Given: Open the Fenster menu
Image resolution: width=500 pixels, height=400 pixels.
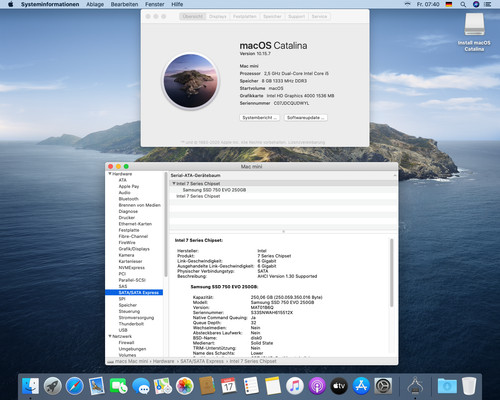Looking at the screenshot, I should (155, 4).
